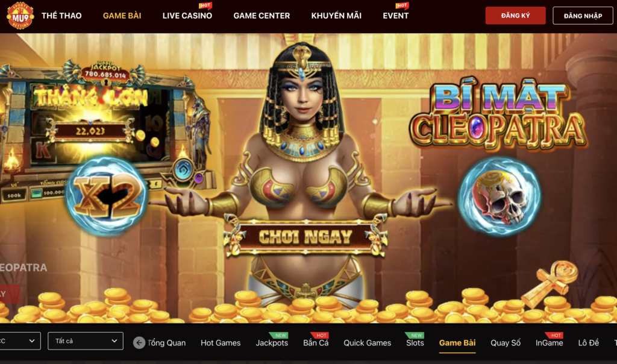Click the back arrow beside Tổng Quan
The width and height of the screenshot is (617, 364).
pos(139,343)
